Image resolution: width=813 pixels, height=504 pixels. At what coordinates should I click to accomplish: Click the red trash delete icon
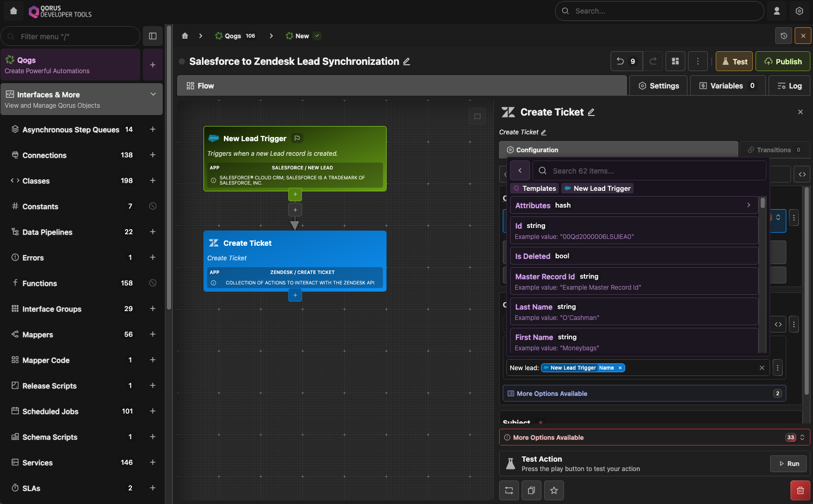[x=800, y=490]
